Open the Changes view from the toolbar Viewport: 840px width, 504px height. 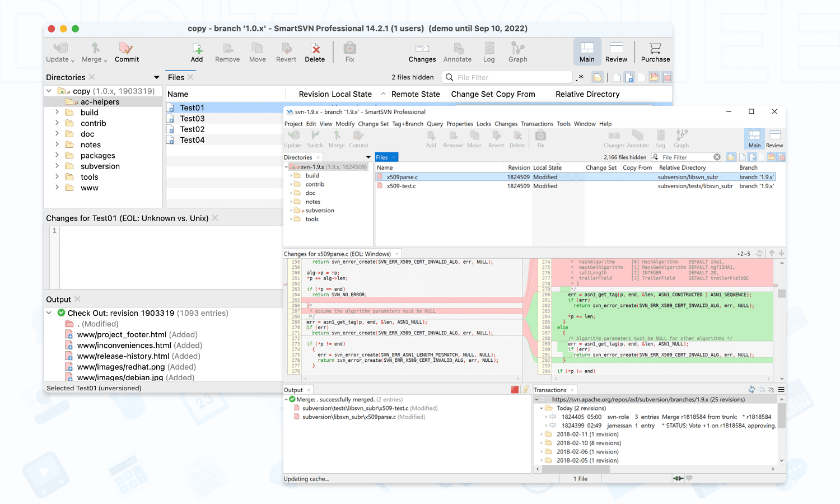tap(422, 49)
